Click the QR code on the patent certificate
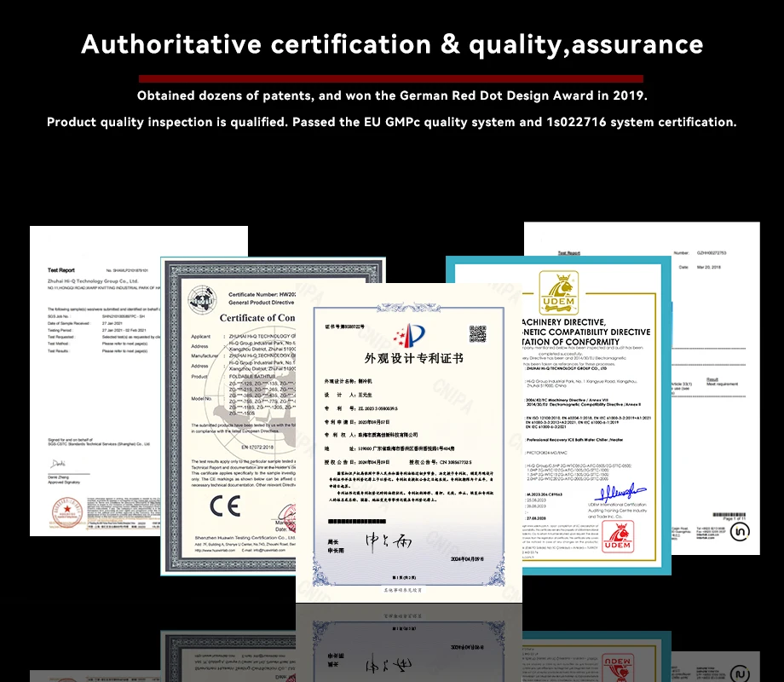 pos(477,333)
